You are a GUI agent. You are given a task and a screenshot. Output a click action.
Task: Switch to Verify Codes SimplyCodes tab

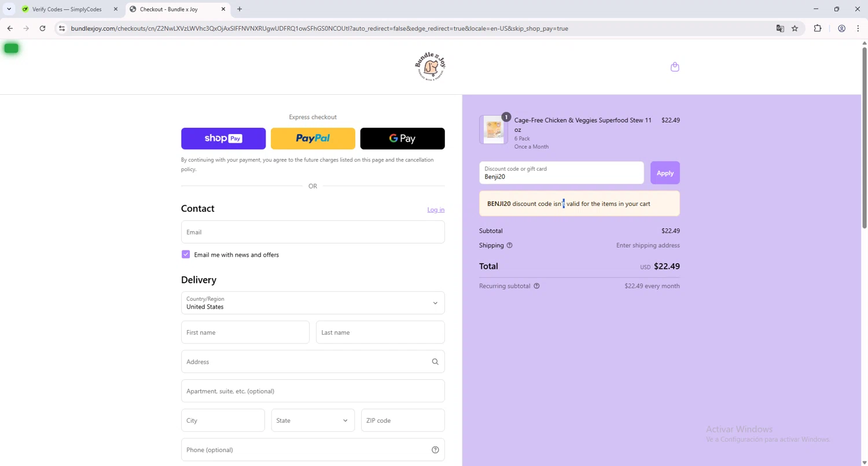pos(67,9)
